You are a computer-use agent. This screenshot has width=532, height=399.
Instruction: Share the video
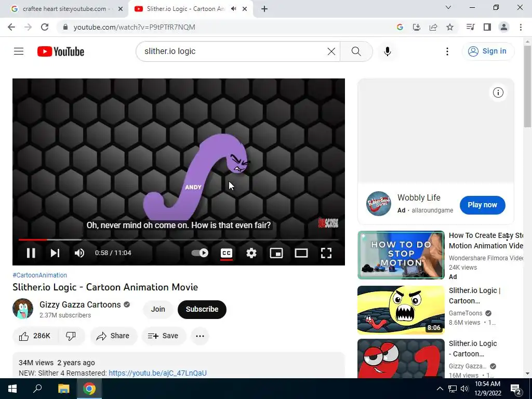tap(113, 336)
